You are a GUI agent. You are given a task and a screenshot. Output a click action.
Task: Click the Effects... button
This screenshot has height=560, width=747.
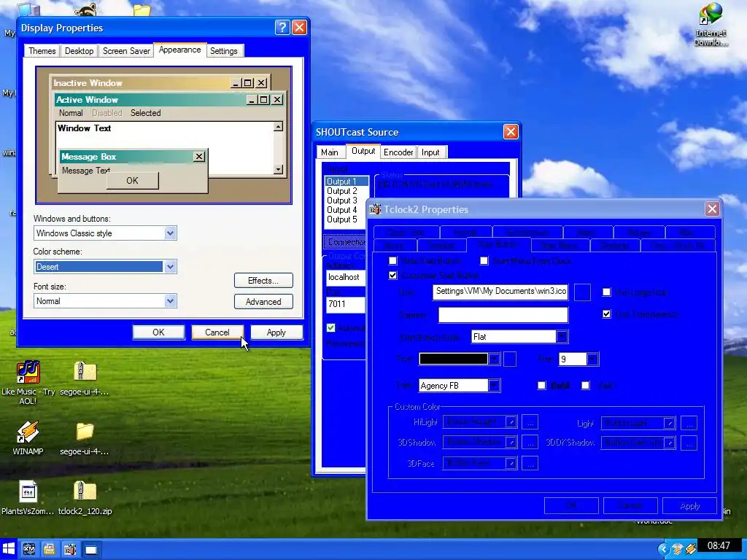pyautogui.click(x=263, y=281)
